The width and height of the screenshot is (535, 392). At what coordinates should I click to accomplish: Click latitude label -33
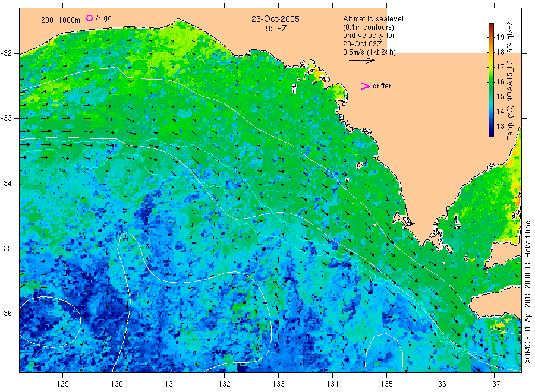pos(6,118)
